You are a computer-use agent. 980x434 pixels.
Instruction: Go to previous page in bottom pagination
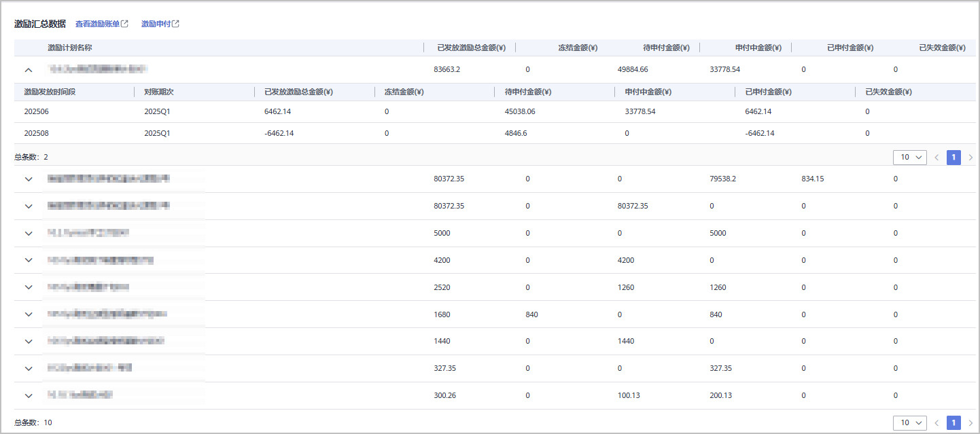tap(937, 422)
